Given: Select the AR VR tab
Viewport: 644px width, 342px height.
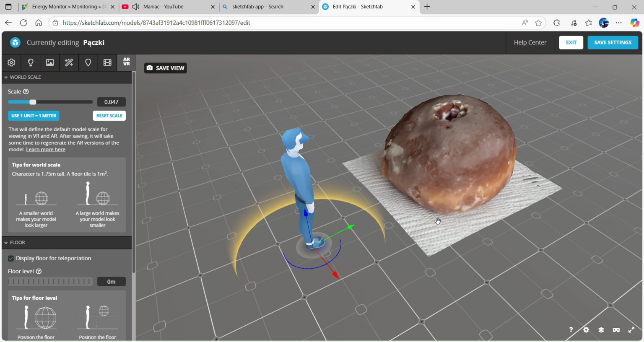Looking at the screenshot, I should (126, 62).
